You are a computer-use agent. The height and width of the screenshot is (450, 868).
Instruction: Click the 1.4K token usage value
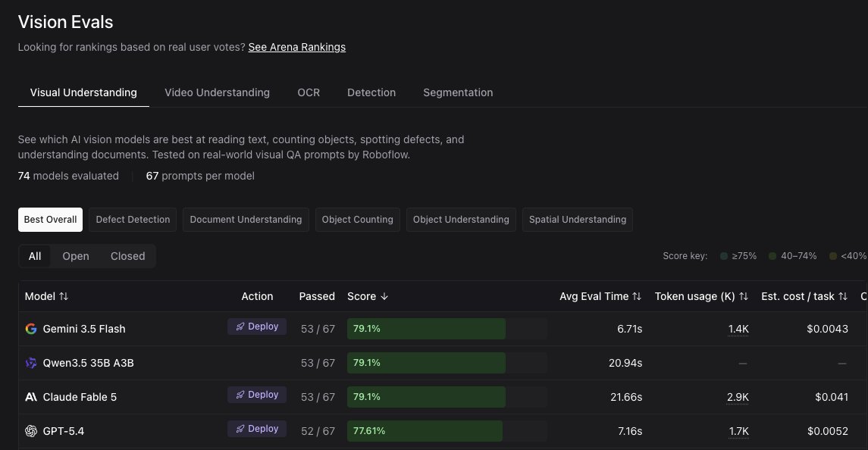click(x=738, y=329)
